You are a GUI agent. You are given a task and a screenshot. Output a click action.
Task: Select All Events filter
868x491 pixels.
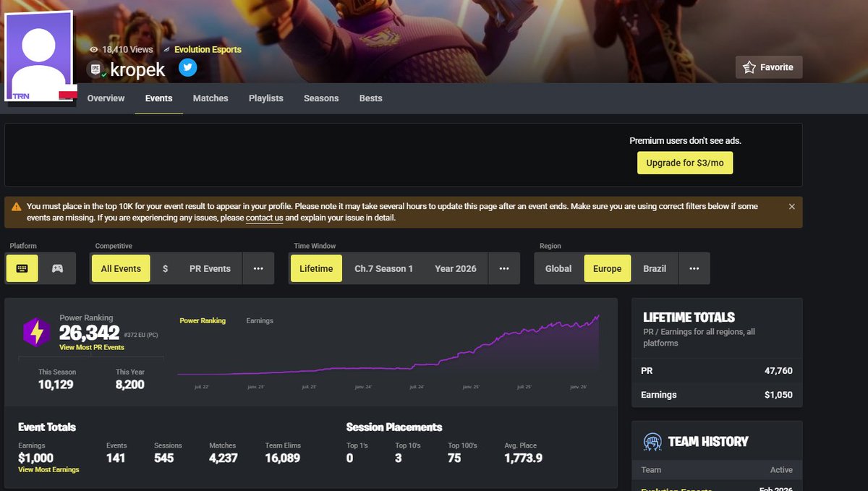tap(121, 268)
